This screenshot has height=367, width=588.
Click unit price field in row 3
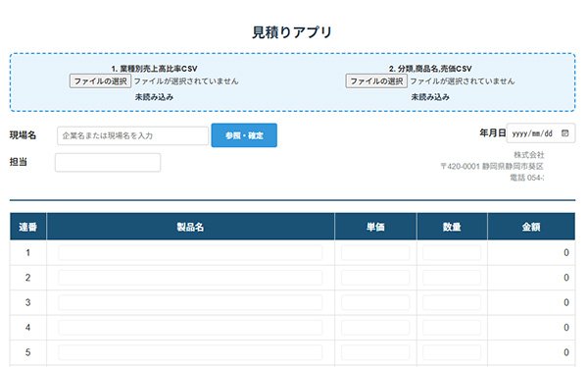[375, 302]
